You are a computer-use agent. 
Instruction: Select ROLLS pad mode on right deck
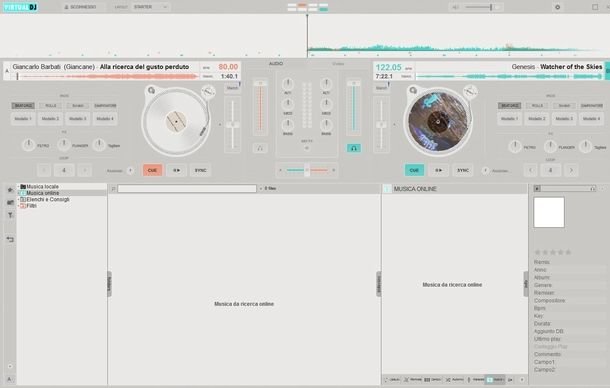pos(537,105)
